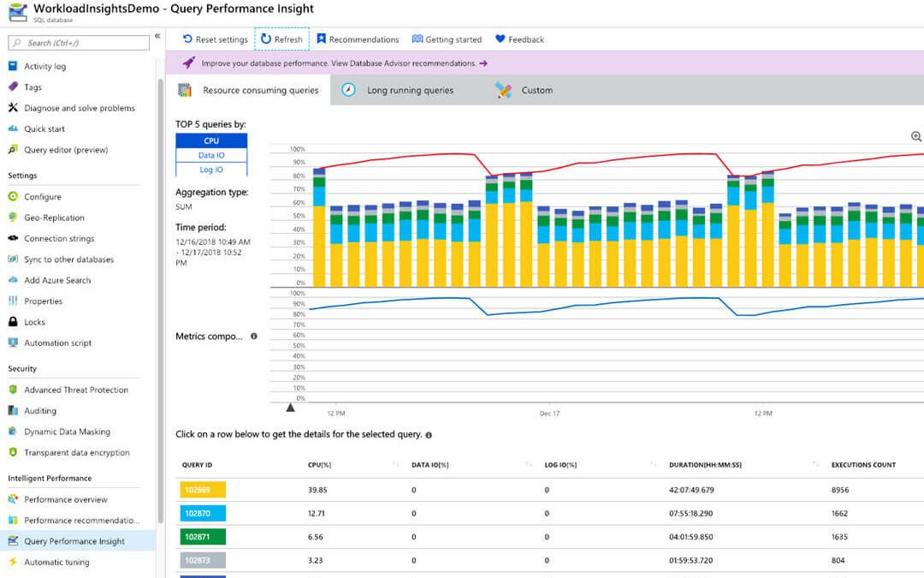
Task: Switch metric selection to CPU
Action: (210, 140)
